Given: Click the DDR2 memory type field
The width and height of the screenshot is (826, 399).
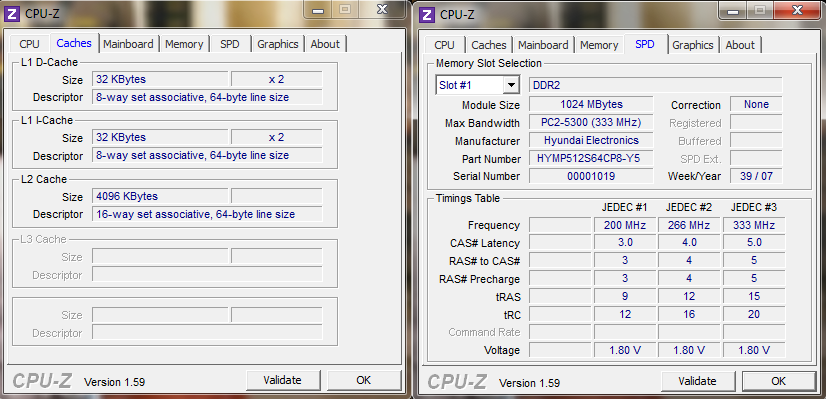Looking at the screenshot, I should coord(656,85).
